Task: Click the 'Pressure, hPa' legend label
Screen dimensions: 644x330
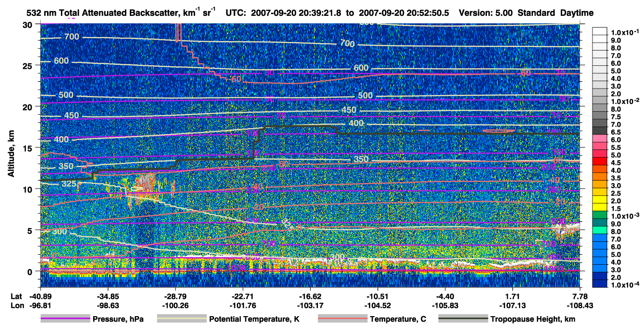Action: [118, 319]
